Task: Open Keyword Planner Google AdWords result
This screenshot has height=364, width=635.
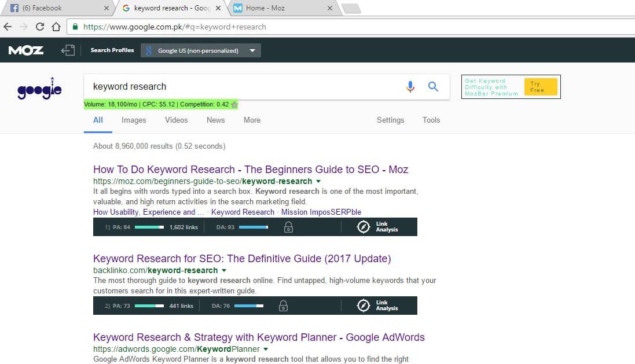Action: [x=259, y=337]
